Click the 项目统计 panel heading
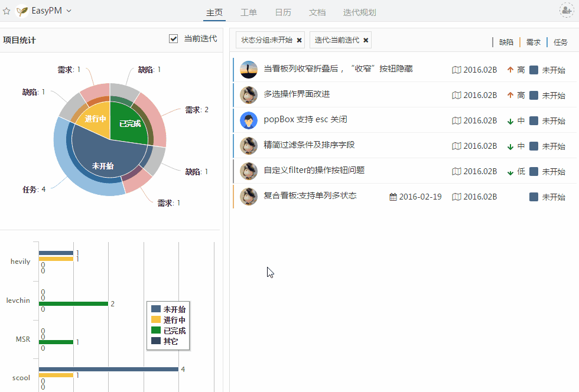Screen dimensions: 579x392 click(19, 40)
